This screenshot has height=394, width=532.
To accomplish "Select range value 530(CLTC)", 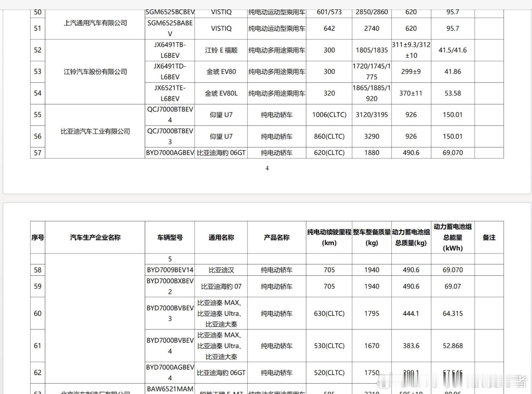I will coord(329,346).
